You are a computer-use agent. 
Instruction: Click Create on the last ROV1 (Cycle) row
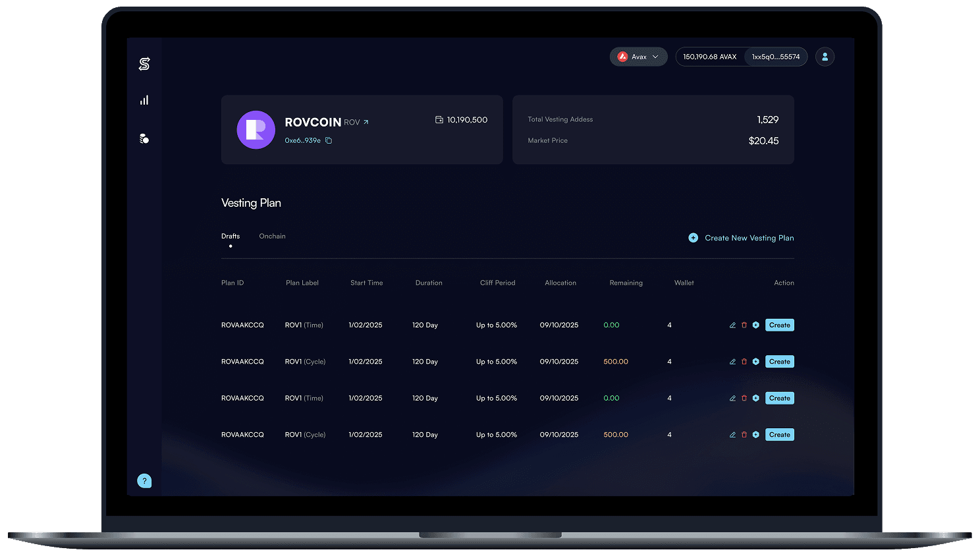tap(779, 435)
